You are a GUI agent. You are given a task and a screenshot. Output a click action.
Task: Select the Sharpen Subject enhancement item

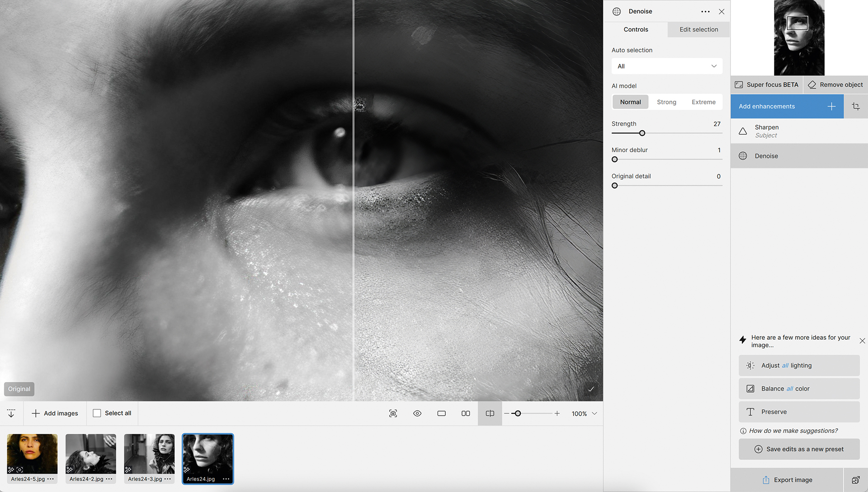click(x=799, y=131)
